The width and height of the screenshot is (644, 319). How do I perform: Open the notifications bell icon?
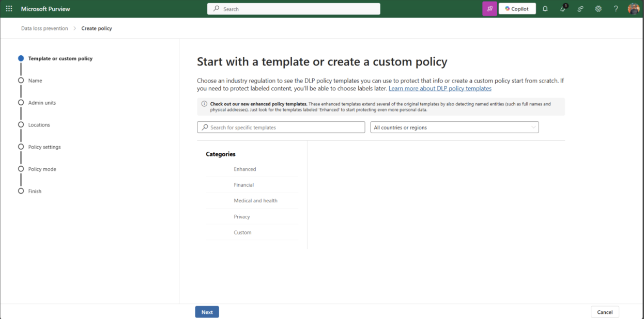tap(545, 9)
